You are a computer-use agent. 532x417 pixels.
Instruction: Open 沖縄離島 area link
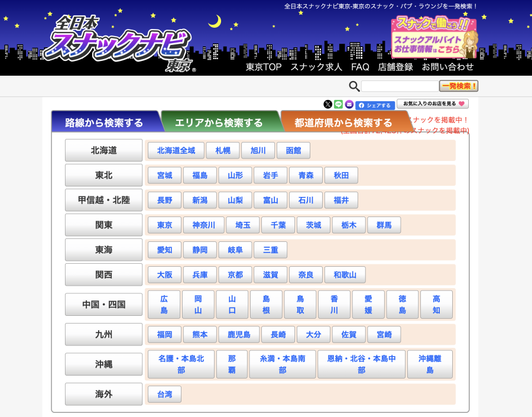click(430, 364)
